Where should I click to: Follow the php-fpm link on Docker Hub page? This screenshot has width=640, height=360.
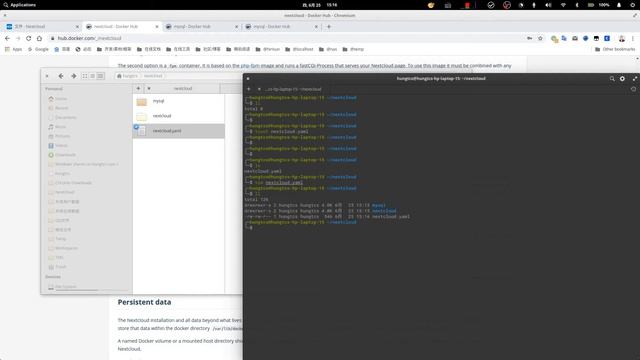(x=250, y=65)
